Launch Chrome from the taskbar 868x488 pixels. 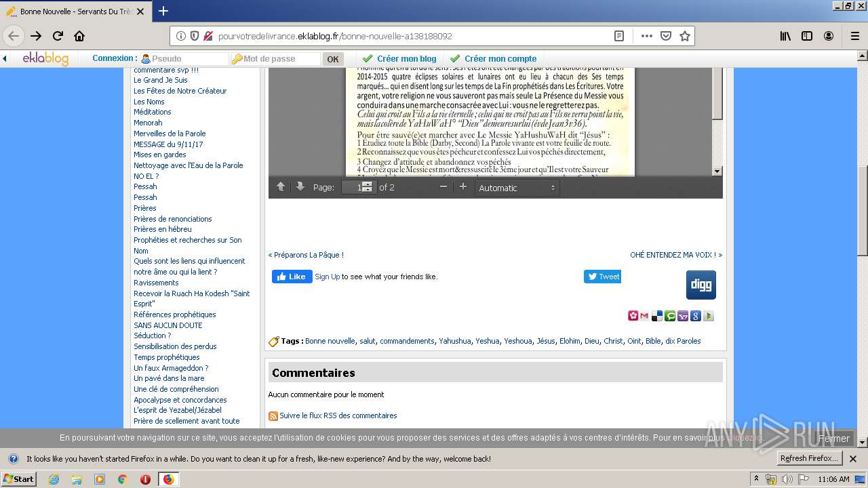pyautogui.click(x=122, y=479)
